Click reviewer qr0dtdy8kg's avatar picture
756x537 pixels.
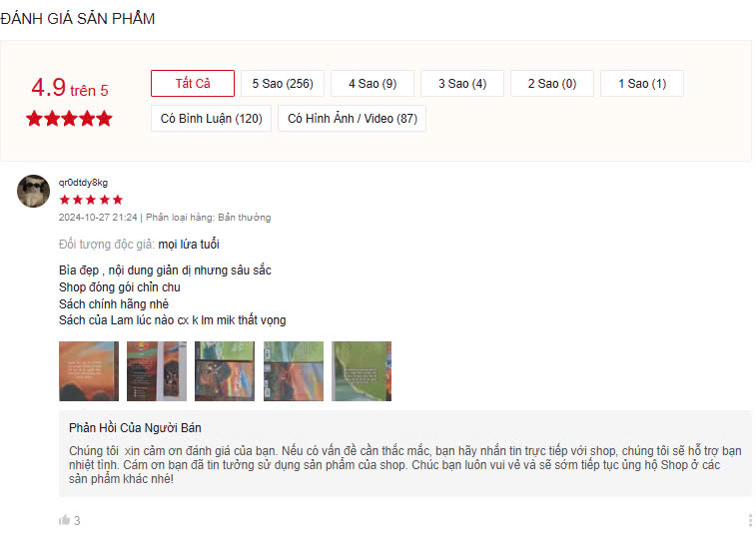coord(33,191)
